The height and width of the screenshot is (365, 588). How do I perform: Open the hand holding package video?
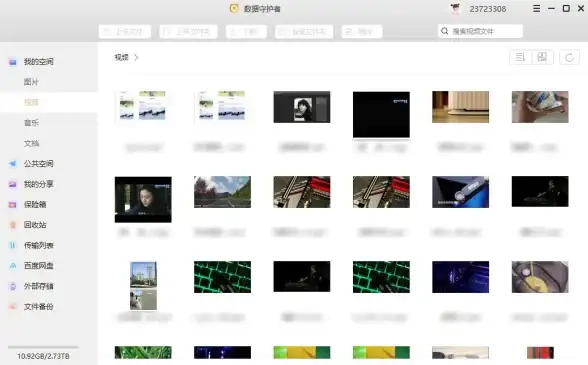tap(540, 107)
